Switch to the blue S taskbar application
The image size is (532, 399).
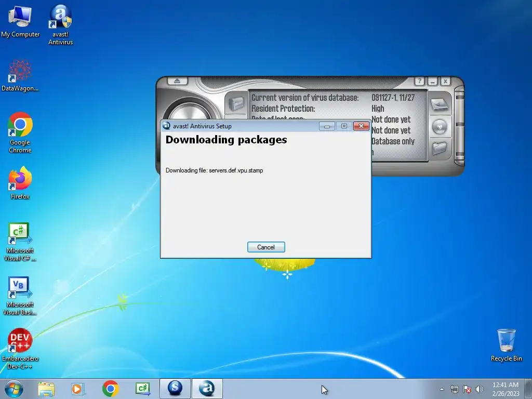point(175,389)
